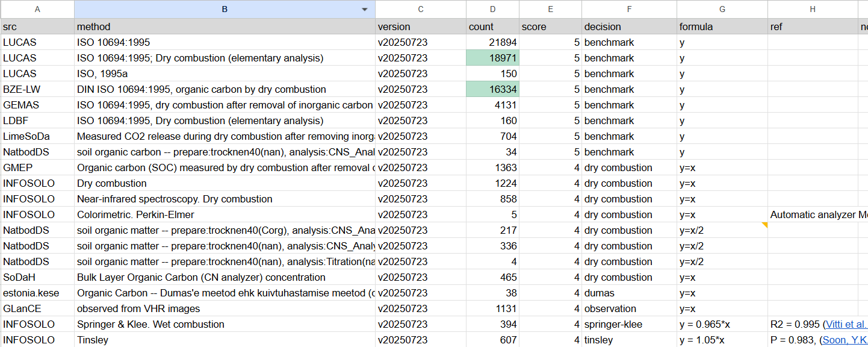Select the GLanCE source cell
This screenshot has width=868, height=347.
(x=37, y=308)
